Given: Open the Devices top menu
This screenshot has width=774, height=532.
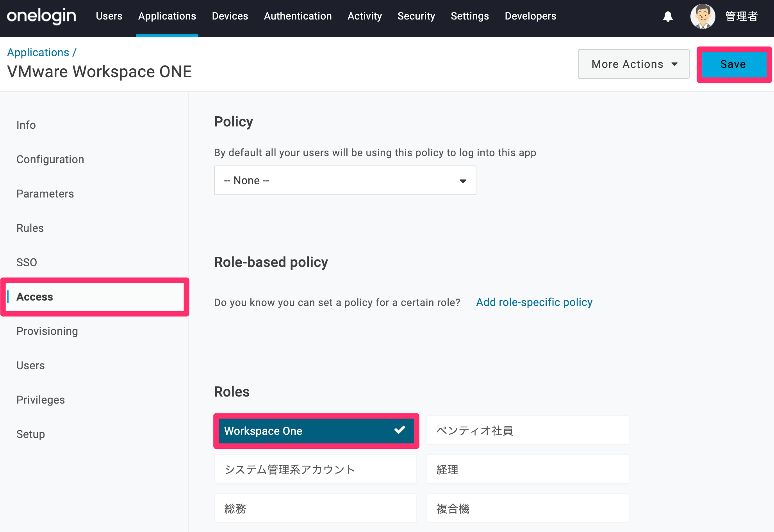Looking at the screenshot, I should [x=230, y=16].
